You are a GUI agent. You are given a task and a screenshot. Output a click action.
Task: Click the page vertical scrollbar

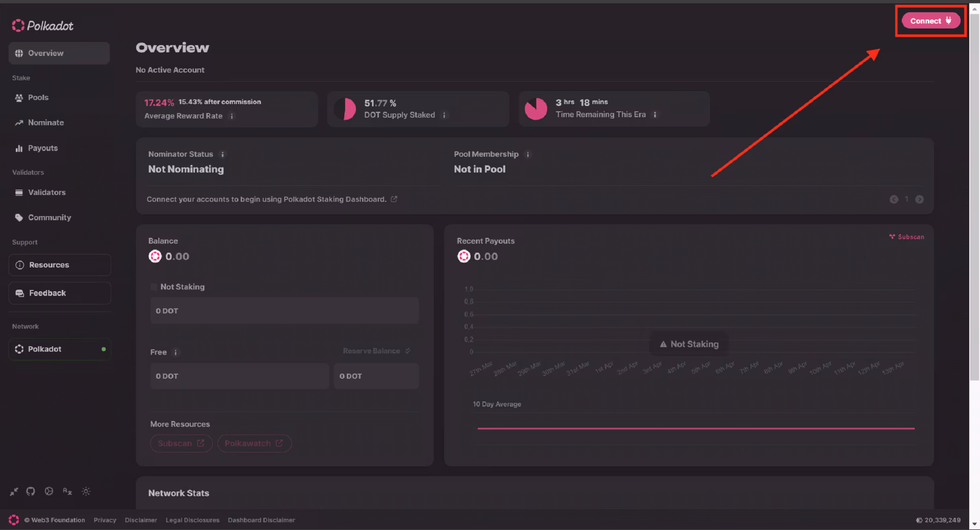click(x=974, y=204)
